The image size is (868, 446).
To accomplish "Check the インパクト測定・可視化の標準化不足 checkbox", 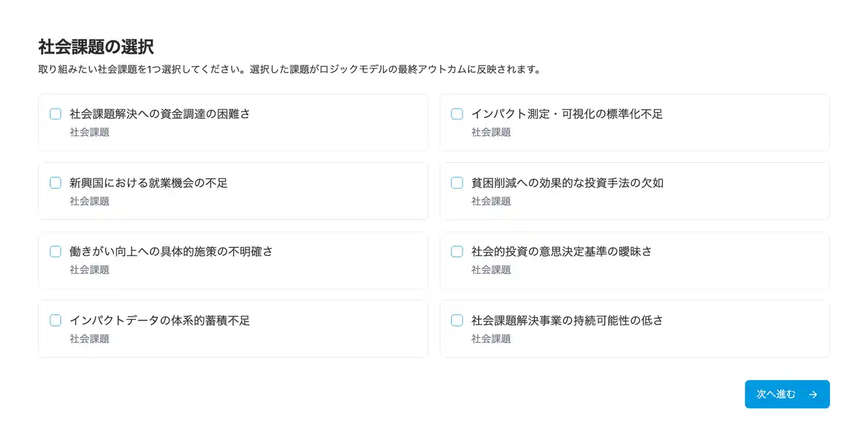I will pos(456,114).
